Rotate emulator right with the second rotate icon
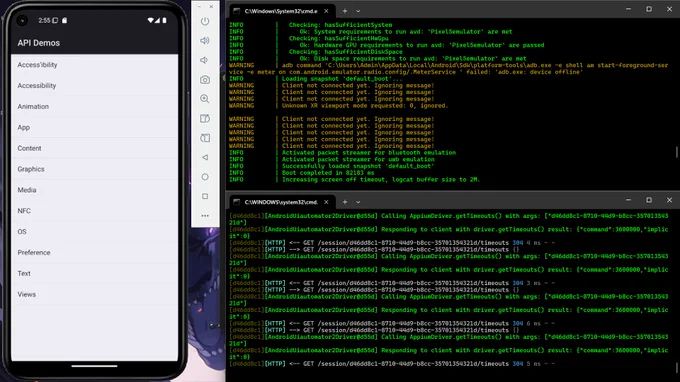Image resolution: width=680 pixels, height=382 pixels. [205, 138]
